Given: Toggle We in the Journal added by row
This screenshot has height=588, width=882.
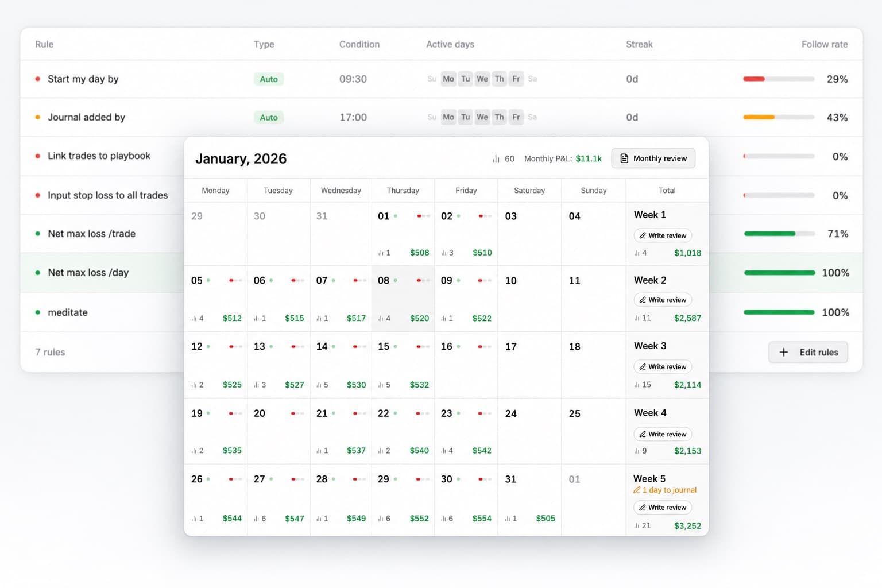Looking at the screenshot, I should point(482,117).
